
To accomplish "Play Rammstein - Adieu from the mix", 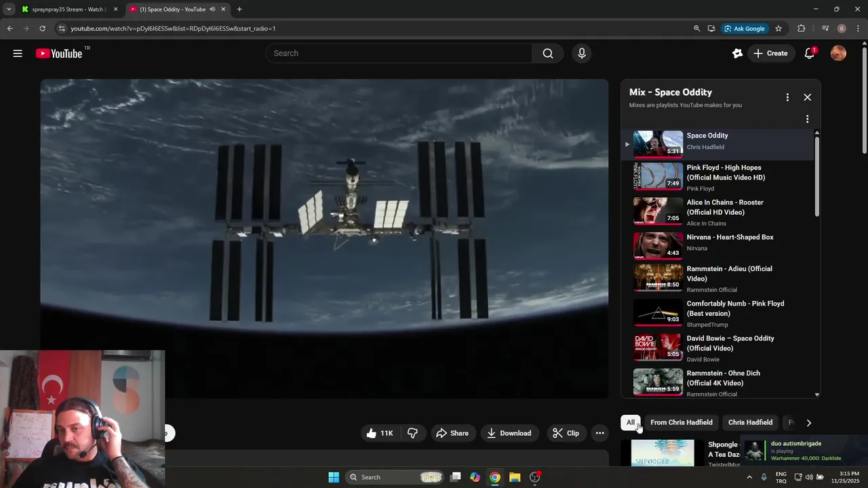I will click(x=717, y=279).
